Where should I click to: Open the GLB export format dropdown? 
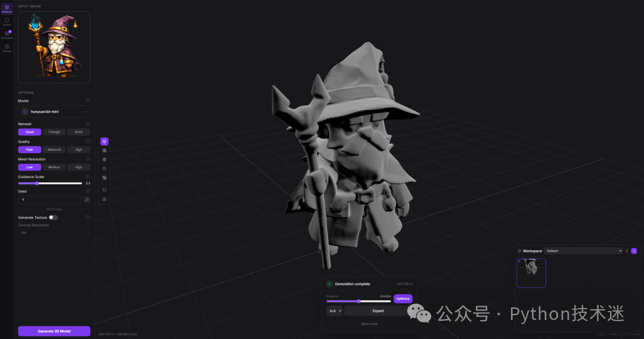coord(335,310)
